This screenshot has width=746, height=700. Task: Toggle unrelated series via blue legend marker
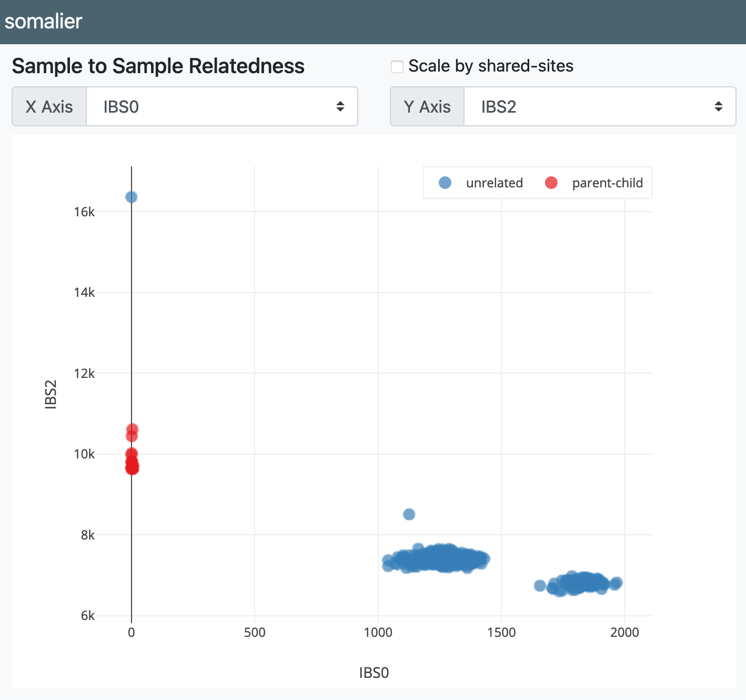(x=445, y=183)
